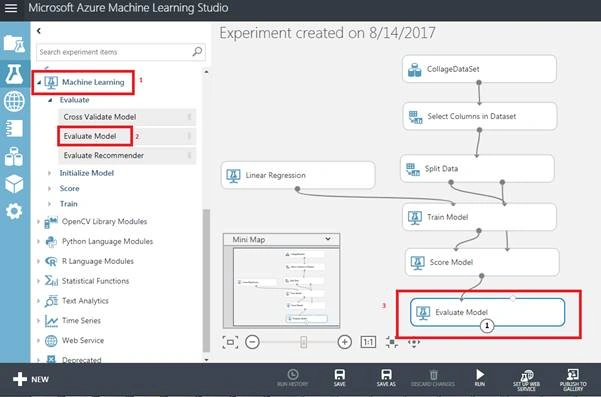Click the Text Analytics icon
This screenshot has width=601, height=397.
click(x=51, y=301)
